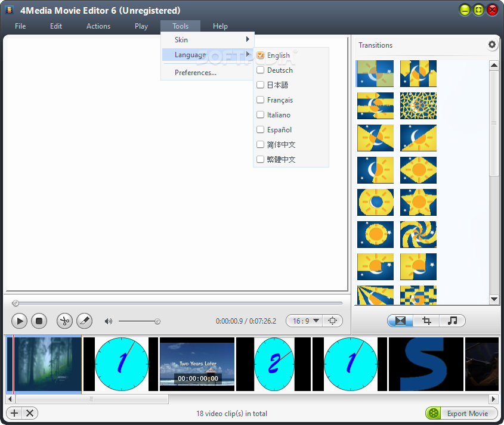
Task: Click the Stop playback button
Action: point(39,321)
